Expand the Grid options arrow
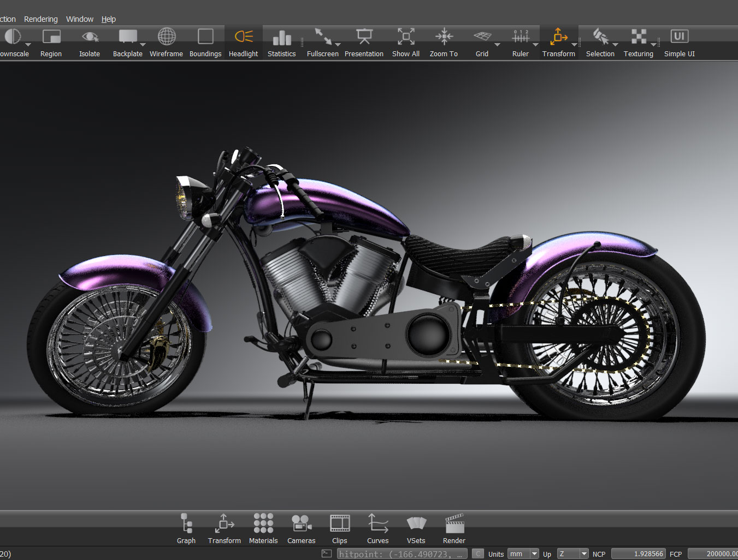Viewport: 738px width, 560px height. 497,45
